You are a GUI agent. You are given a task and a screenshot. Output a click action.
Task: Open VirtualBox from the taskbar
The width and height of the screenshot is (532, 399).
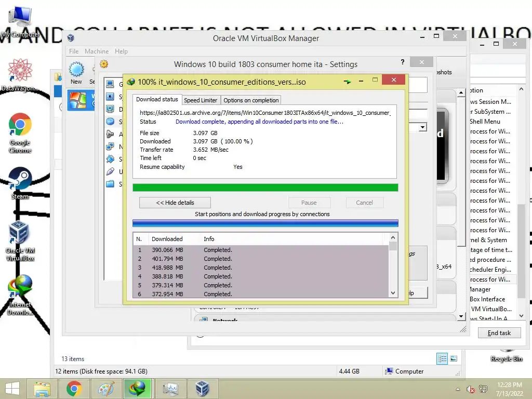(x=202, y=389)
